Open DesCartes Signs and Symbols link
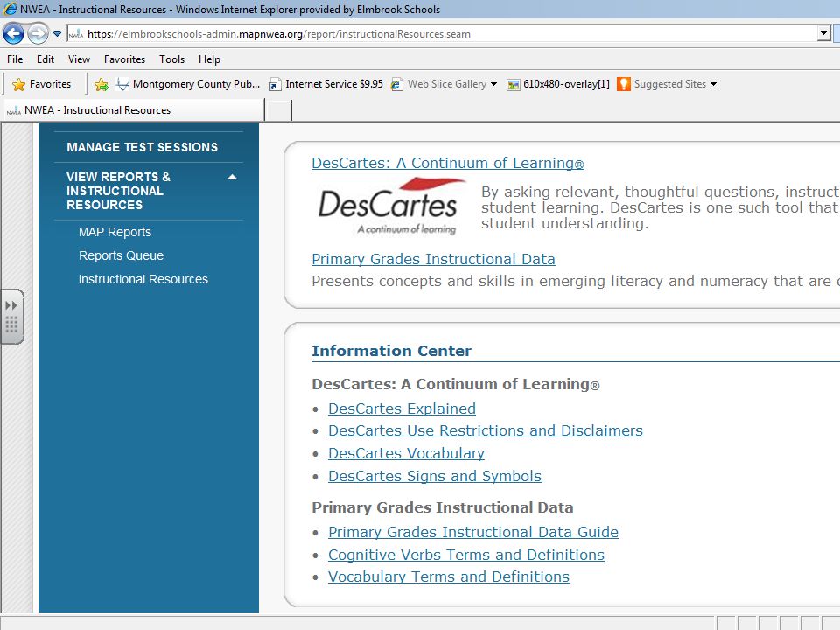 coord(435,476)
